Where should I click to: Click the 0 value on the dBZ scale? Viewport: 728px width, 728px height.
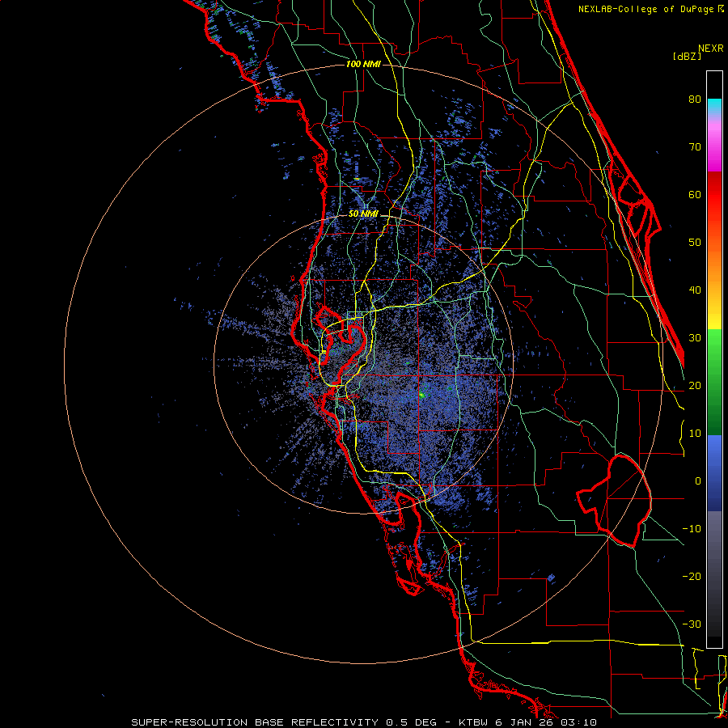click(698, 481)
